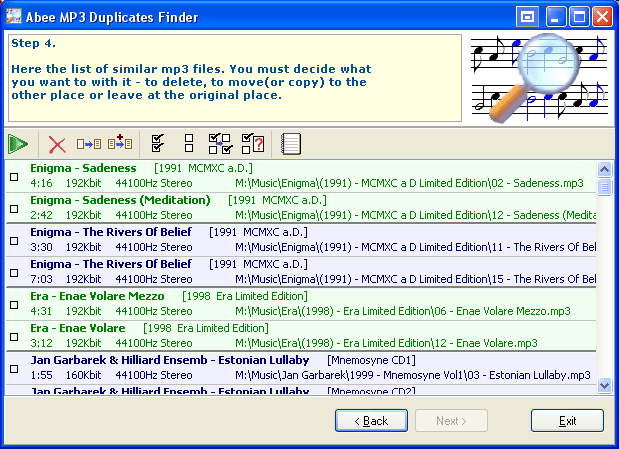The height and width of the screenshot is (449, 619).
Task: Check the Enigma - Sadeness 4:16 checkbox
Action: tap(14, 177)
